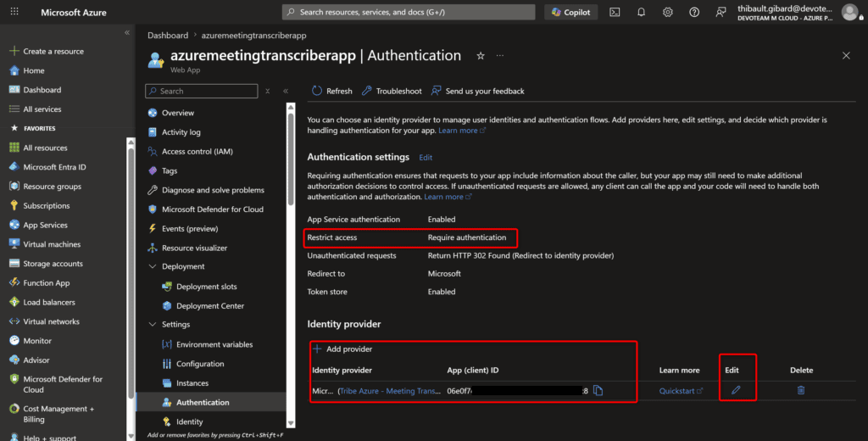Open the feedback icon in top bar
868x441 pixels.
[x=721, y=12]
